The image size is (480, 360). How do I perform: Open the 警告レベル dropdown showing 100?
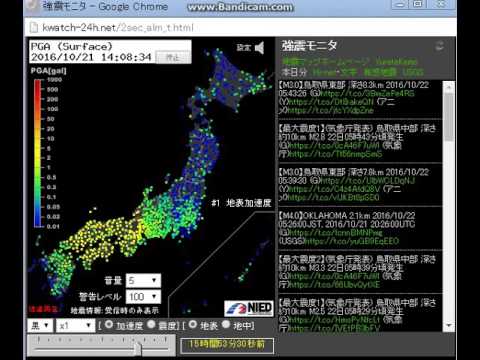click(143, 297)
